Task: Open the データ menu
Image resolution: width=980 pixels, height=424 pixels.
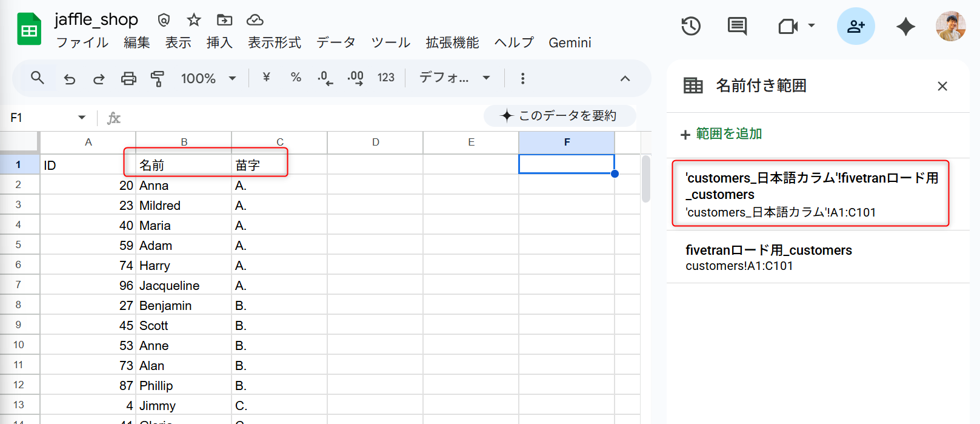Action: pos(336,42)
